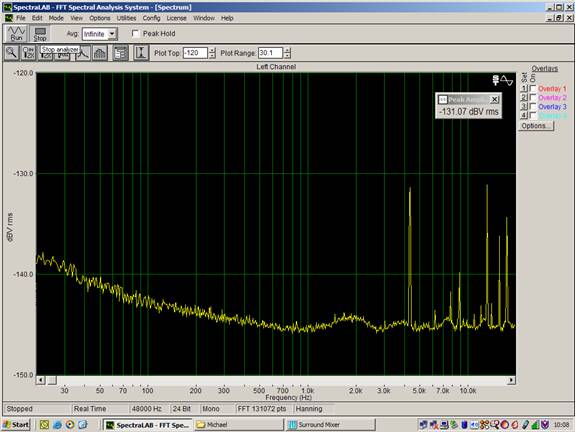Click the zoom 2X toolbar icon
Viewport: 575px width, 432px height.
point(28,53)
